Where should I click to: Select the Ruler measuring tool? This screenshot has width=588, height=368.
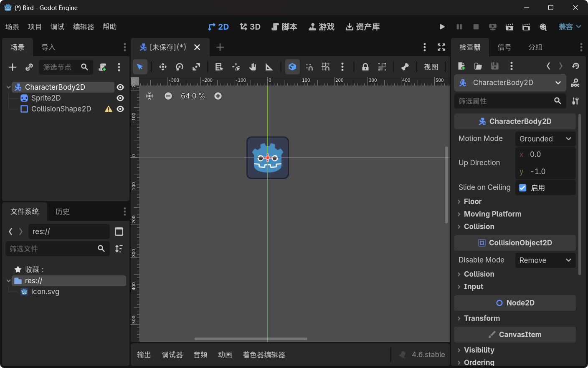pos(269,67)
